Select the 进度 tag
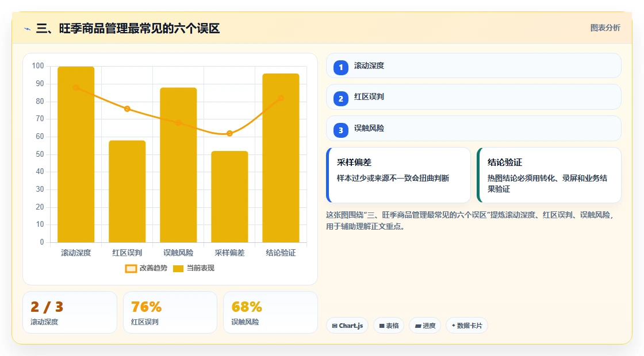 (x=425, y=326)
